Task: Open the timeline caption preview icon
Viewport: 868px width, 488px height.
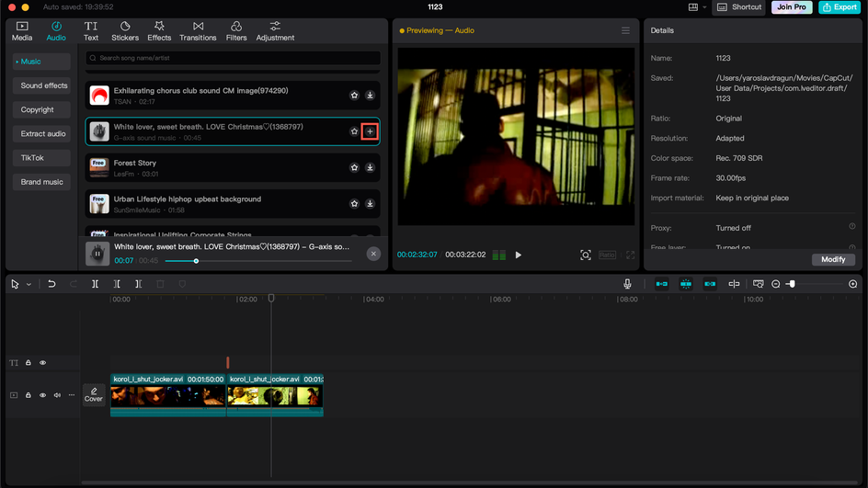Action: pyautogui.click(x=759, y=284)
